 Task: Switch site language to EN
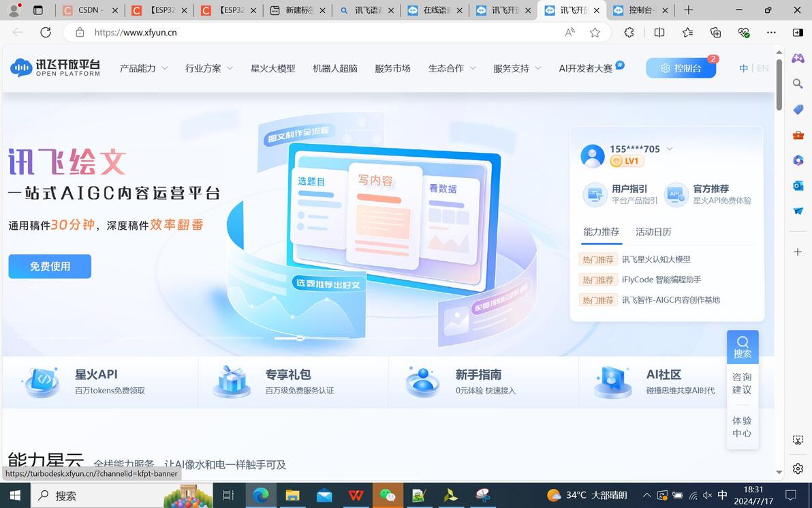click(763, 68)
